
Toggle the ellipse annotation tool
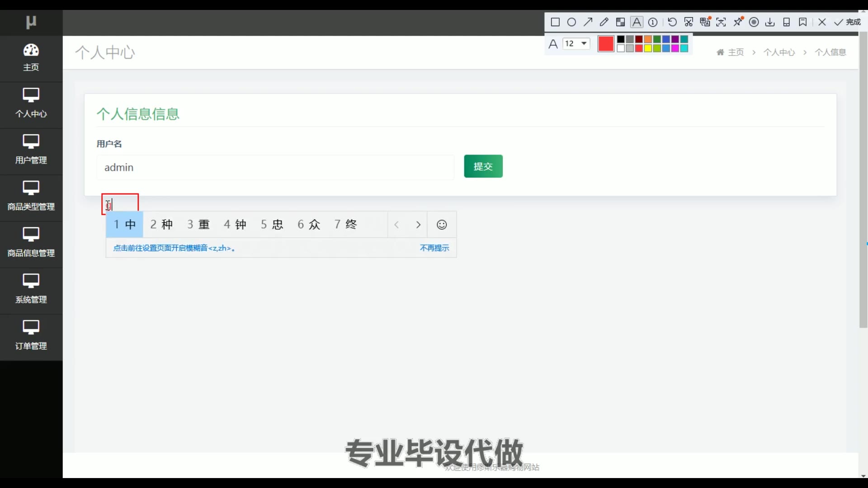click(x=571, y=22)
